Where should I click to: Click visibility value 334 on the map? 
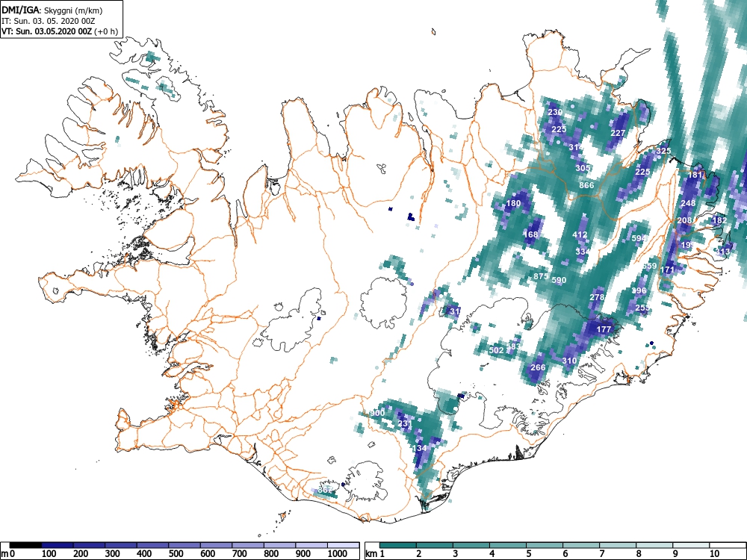tap(583, 252)
